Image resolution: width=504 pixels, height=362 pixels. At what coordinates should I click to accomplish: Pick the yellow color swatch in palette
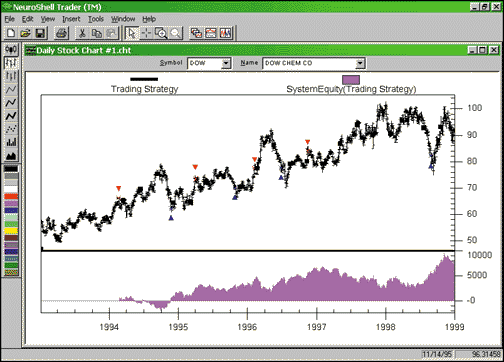(11, 231)
